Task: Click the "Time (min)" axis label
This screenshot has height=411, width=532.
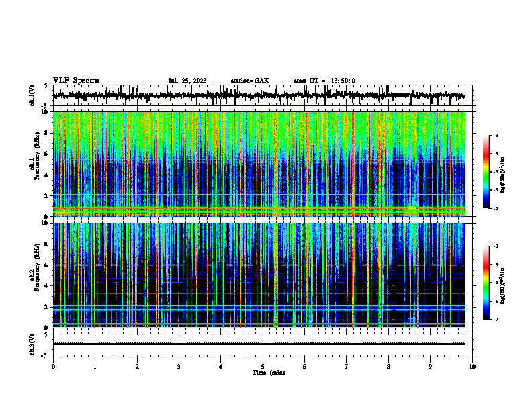Action: (x=269, y=373)
